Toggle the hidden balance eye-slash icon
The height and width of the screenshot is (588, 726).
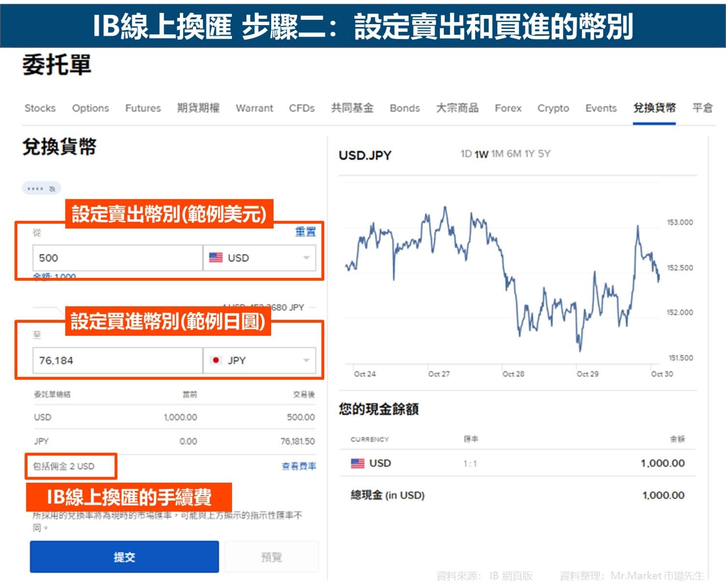pyautogui.click(x=51, y=188)
